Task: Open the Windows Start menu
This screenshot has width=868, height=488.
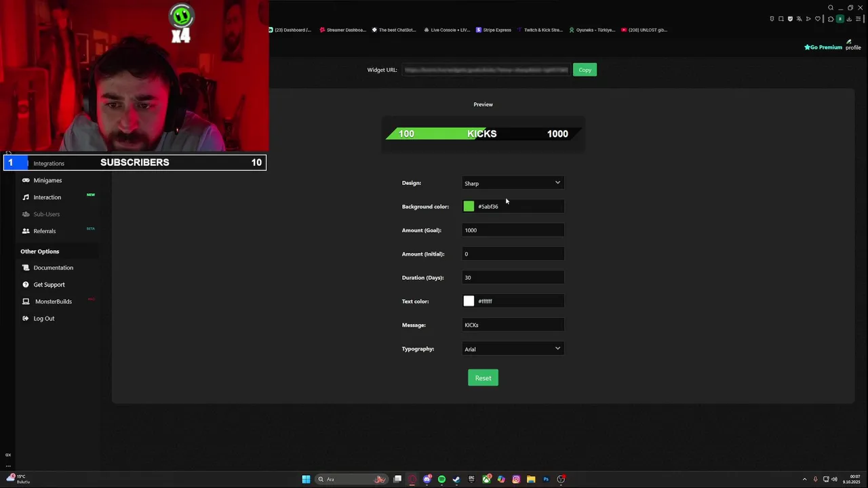Action: pos(306,479)
